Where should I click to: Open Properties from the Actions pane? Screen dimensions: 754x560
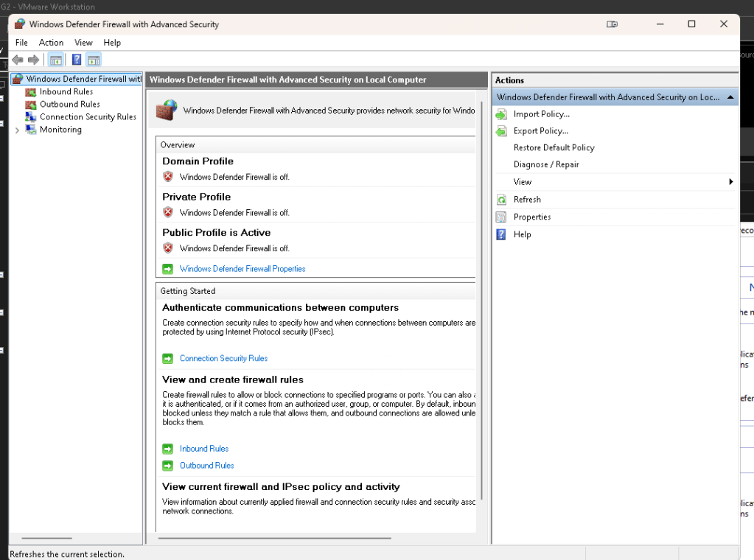pyautogui.click(x=532, y=217)
